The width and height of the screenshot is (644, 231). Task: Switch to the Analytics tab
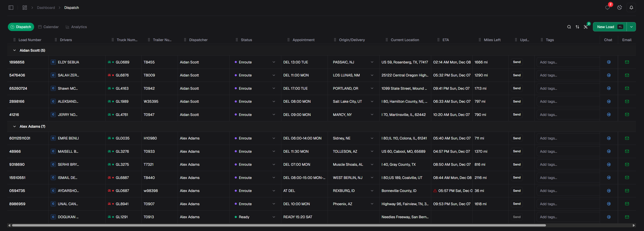pos(76,27)
